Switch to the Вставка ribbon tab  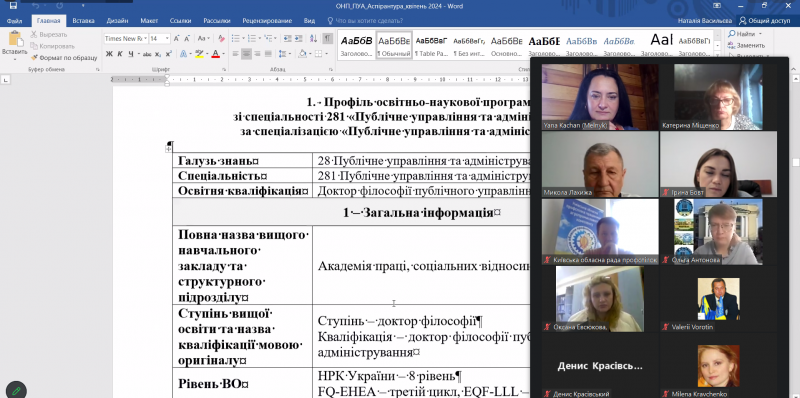click(83, 21)
